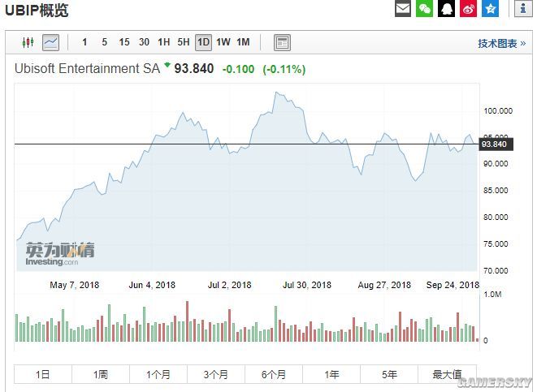The image size is (537, 392).
Task: Click the 93.840 price value in header
Action: pos(194,68)
